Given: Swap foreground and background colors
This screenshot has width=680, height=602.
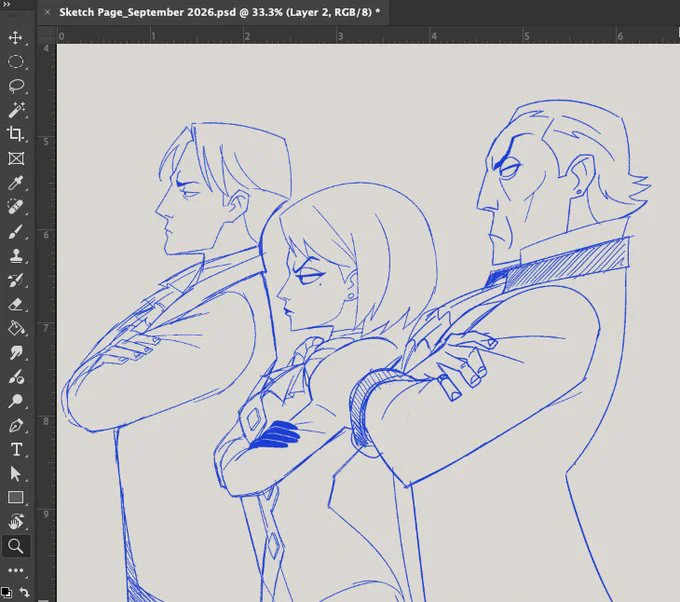Looking at the screenshot, I should 25,592.
